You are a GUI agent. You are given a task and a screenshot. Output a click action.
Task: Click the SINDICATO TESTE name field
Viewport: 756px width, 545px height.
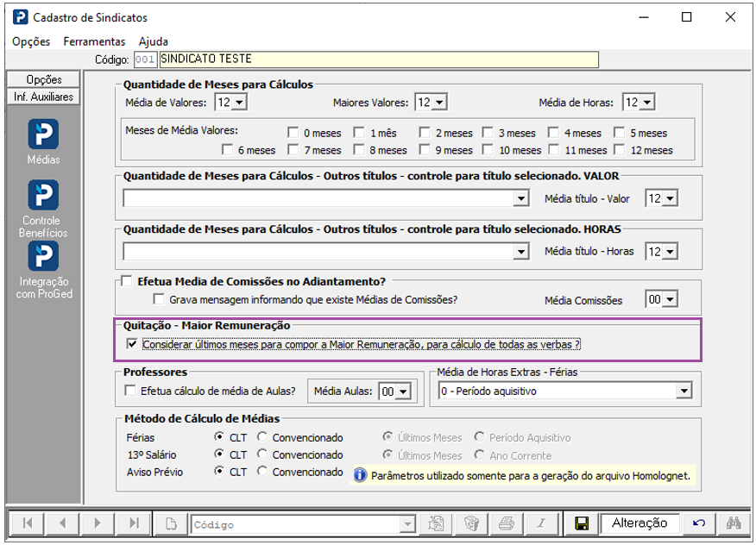tap(379, 60)
